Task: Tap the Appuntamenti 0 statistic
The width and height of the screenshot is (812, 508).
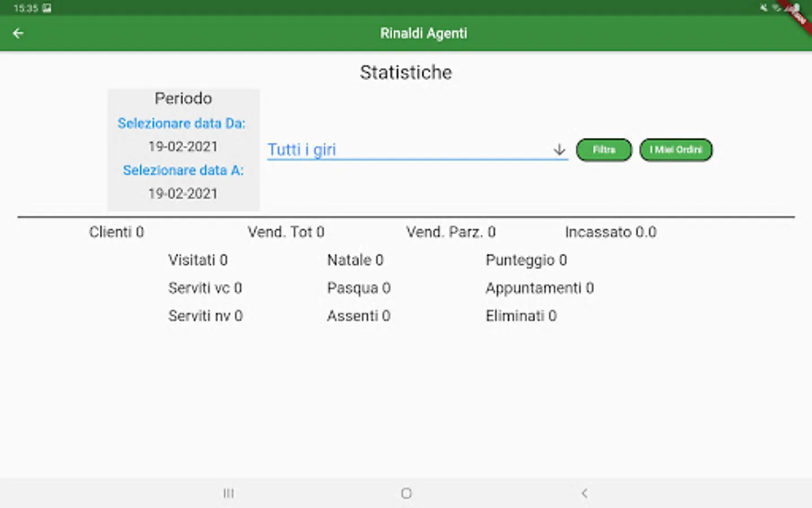Action: (x=540, y=288)
